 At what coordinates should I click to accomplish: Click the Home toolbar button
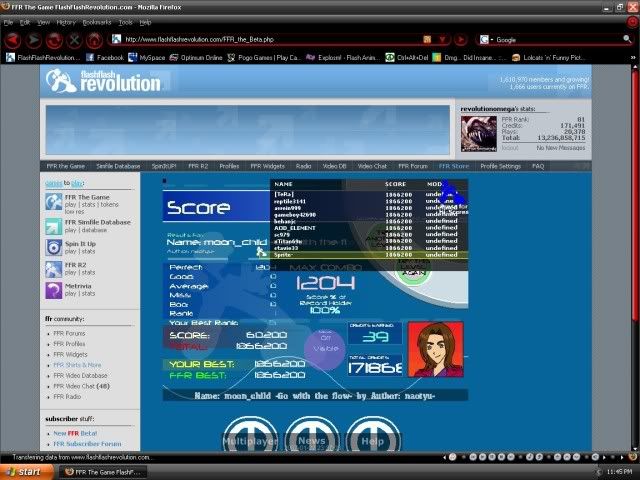coord(95,40)
